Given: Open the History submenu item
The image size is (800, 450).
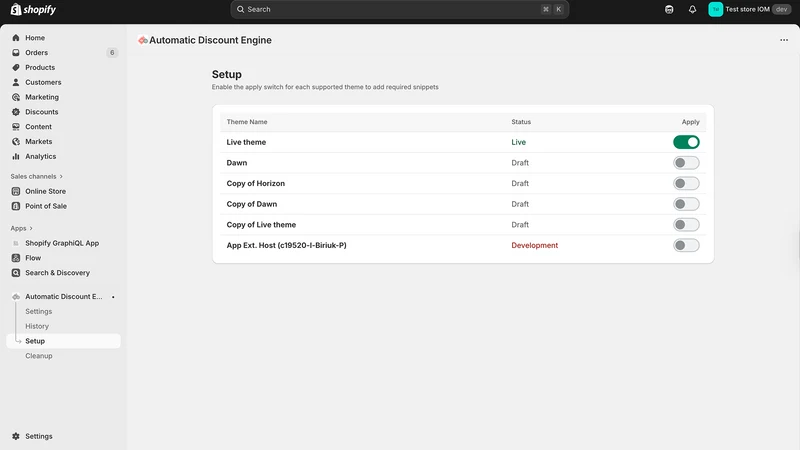Looking at the screenshot, I should [37, 326].
